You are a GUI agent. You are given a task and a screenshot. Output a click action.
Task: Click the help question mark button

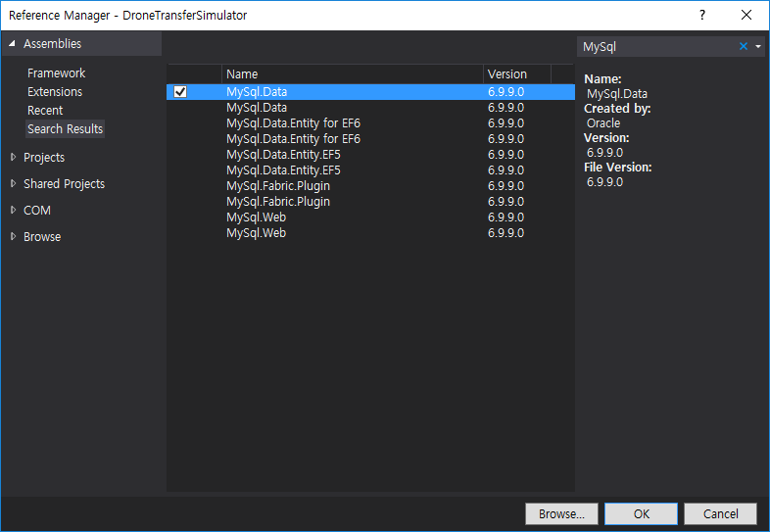pos(702,15)
